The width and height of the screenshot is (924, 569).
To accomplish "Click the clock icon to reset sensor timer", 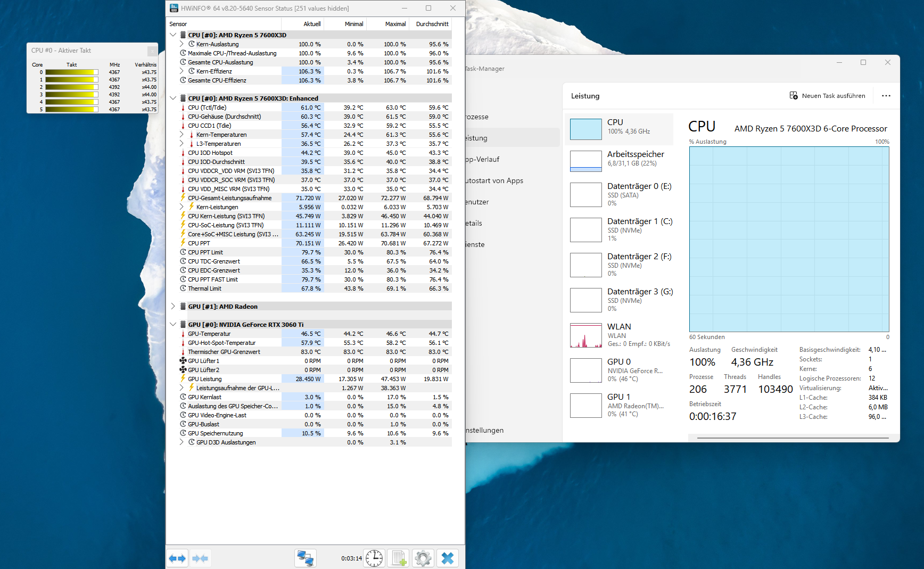I will pos(374,558).
